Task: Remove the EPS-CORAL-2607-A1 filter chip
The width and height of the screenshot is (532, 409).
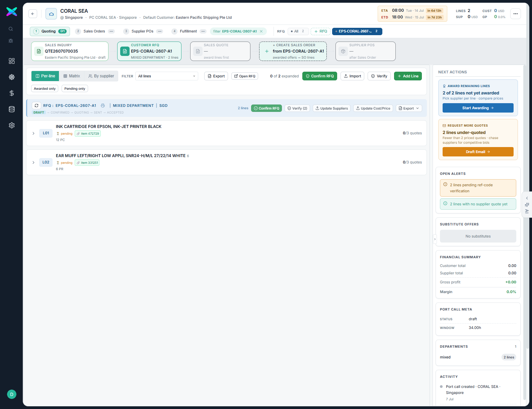Action: pos(261,31)
